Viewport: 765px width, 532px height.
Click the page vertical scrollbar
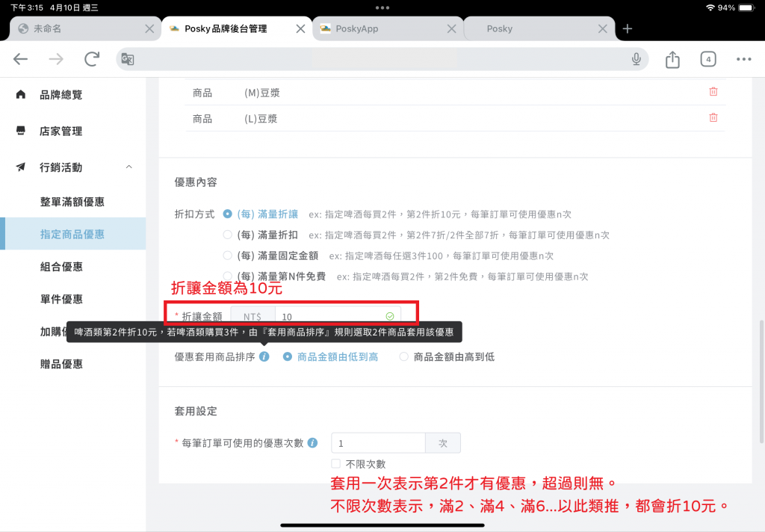[761, 381]
